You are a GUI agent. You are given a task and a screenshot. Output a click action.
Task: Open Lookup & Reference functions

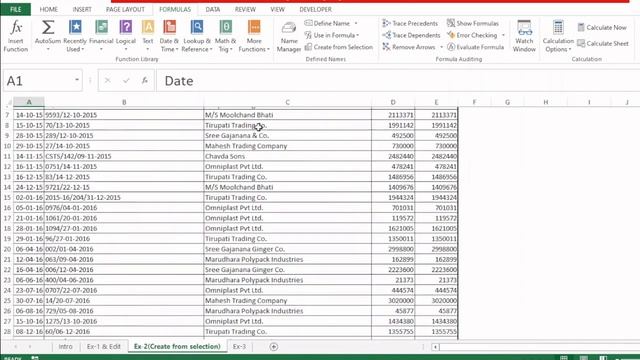click(x=197, y=36)
